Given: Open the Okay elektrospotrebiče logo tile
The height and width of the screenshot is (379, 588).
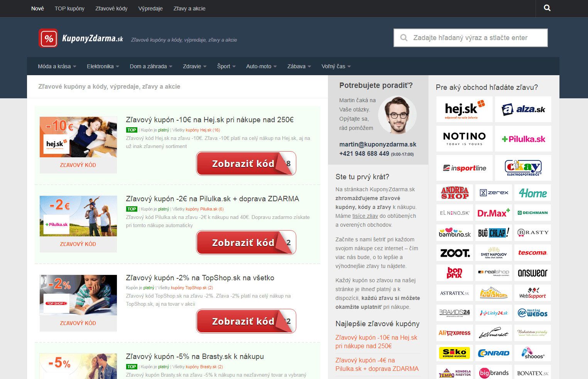Looking at the screenshot, I should point(523,168).
